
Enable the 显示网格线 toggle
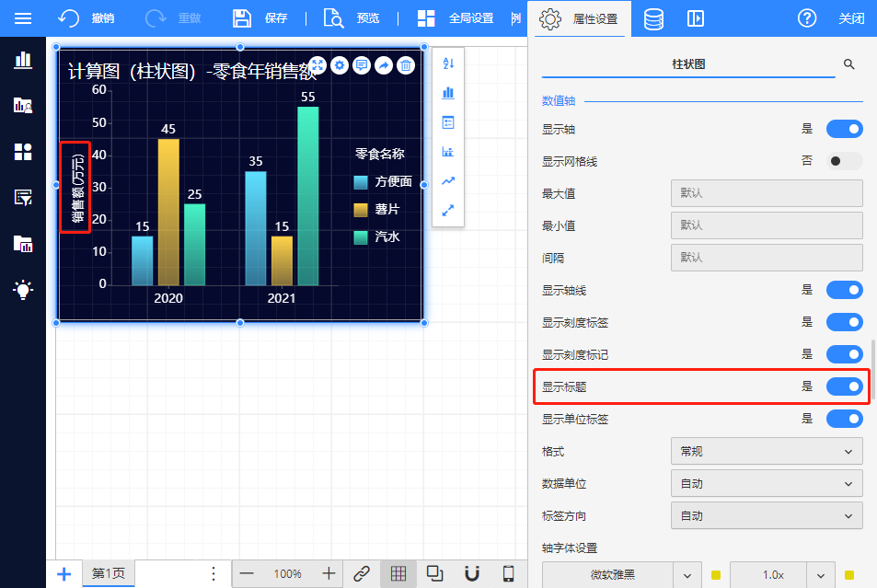click(x=844, y=161)
